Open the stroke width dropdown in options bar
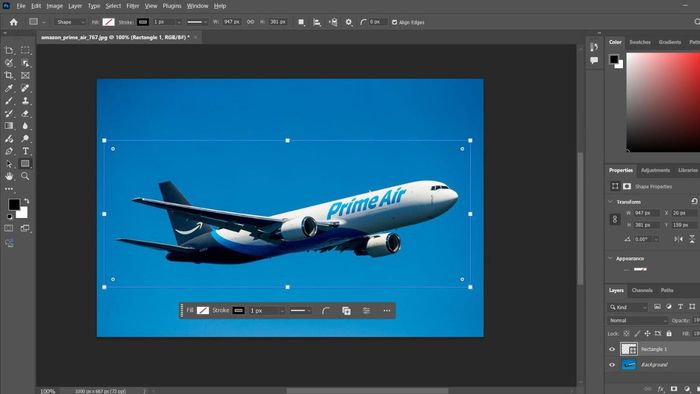700x394 pixels. coord(179,22)
